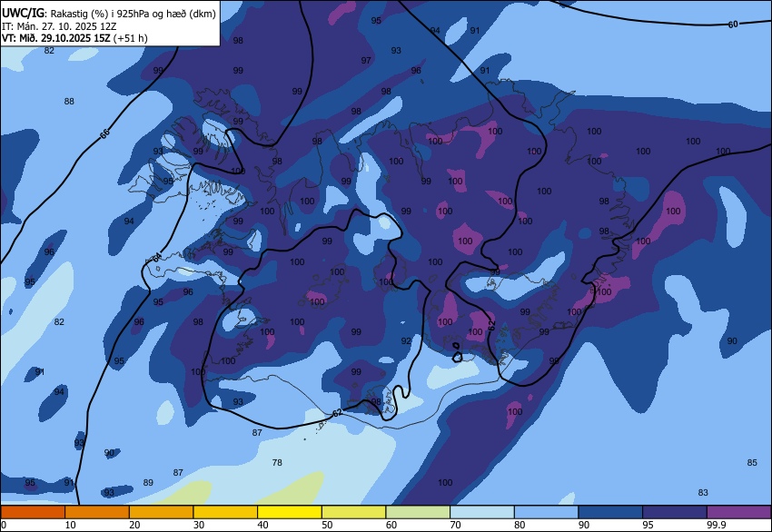
Task: Click the 95–99.9 dark indigo legend swatch
Action: click(675, 512)
